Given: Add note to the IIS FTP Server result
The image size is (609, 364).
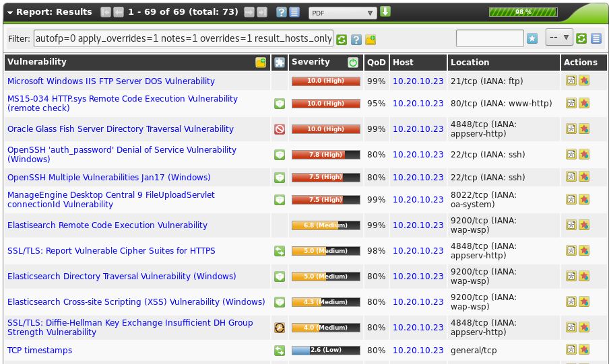Looking at the screenshot, I should click(x=571, y=80).
